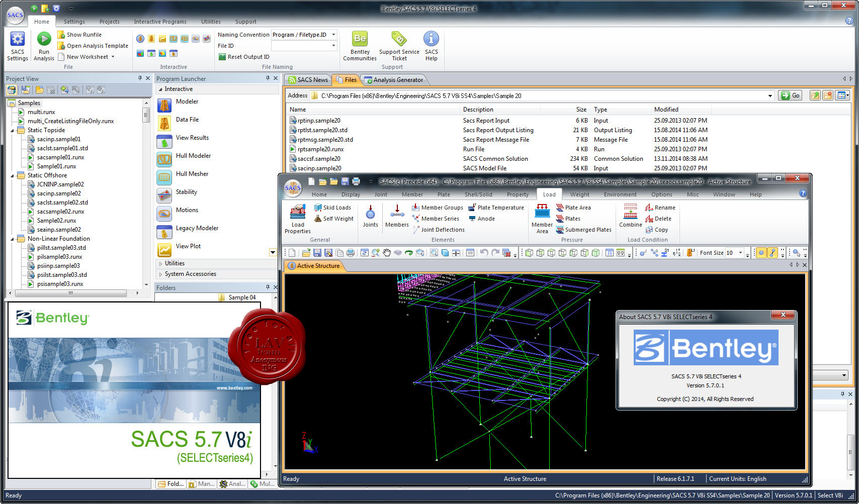Screen dimensions: 859x504
Task: Click the print icon in Precede toolbar
Action: click(351, 253)
